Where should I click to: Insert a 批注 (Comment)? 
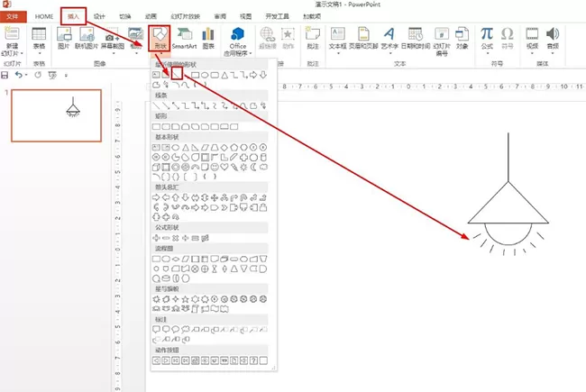(x=313, y=39)
